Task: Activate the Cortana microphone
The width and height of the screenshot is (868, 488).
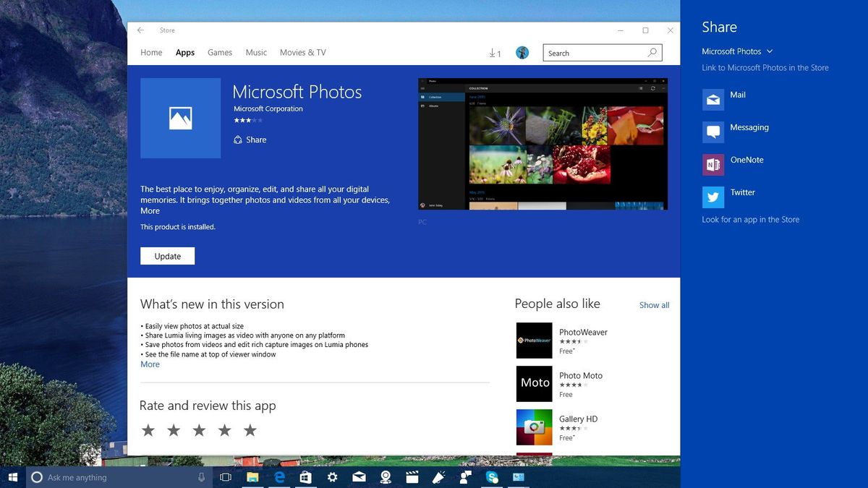Action: (x=201, y=477)
